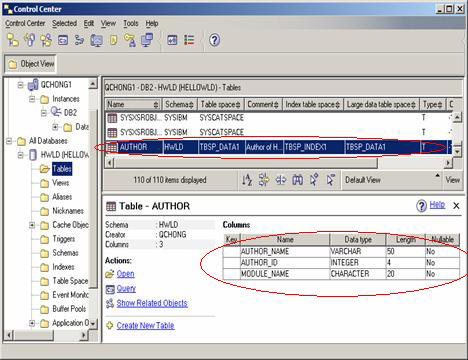Click the customize columns icon
This screenshot has width=468, height=360.
point(281,180)
